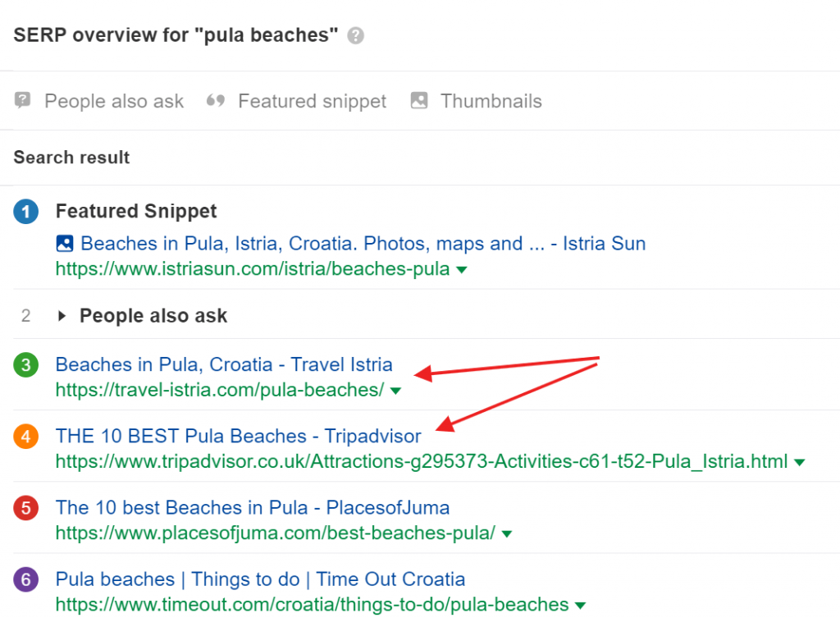Open dropdown next to placesofjuma.com URL
This screenshot has height=618, width=840.
click(x=507, y=534)
